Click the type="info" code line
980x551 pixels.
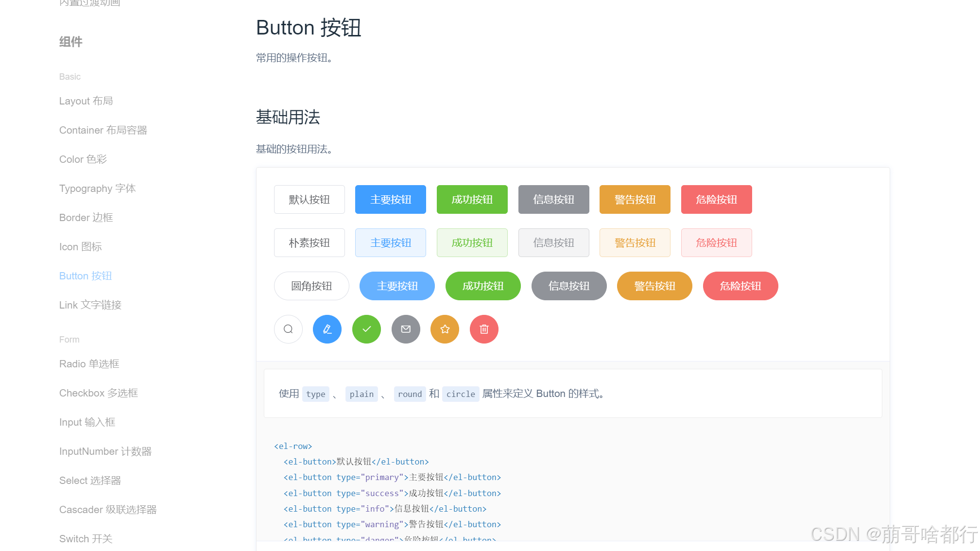(385, 509)
